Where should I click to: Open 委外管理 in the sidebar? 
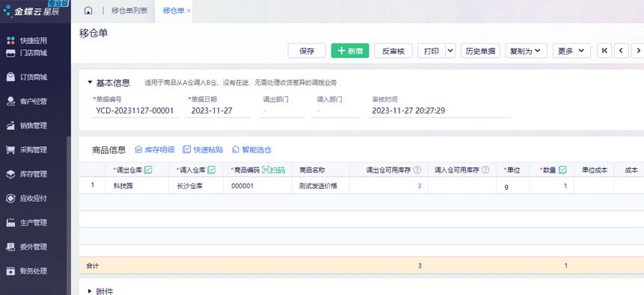pos(27,247)
